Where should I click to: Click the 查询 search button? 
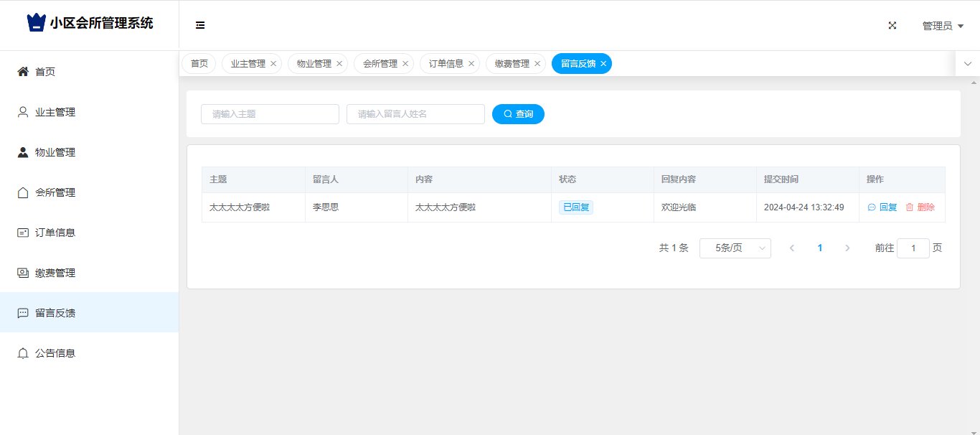[x=518, y=114]
